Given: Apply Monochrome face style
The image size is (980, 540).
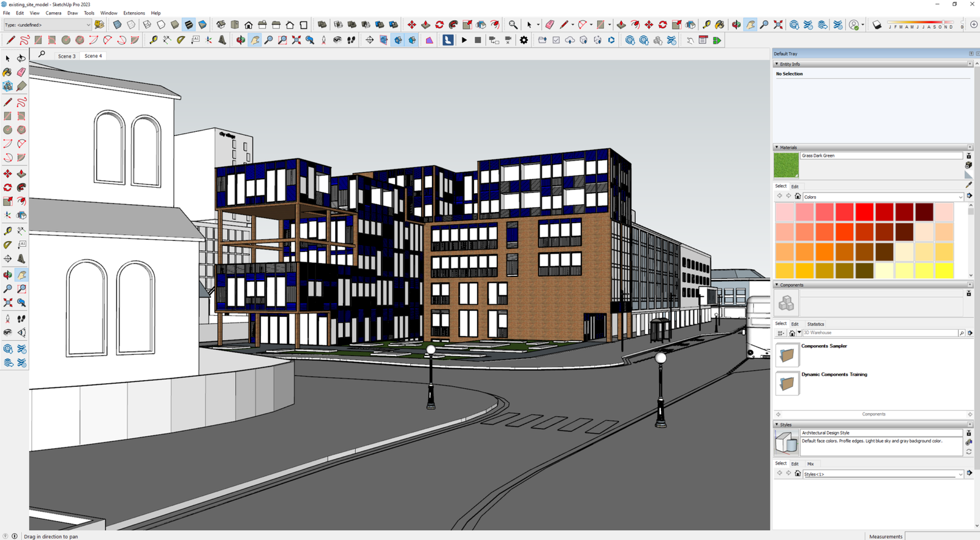Looking at the screenshot, I should [x=203, y=25].
